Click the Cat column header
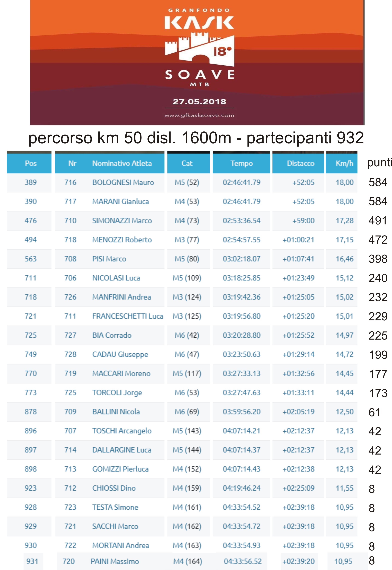Image resolution: width=392 pixels, height=570 pixels. click(187, 163)
